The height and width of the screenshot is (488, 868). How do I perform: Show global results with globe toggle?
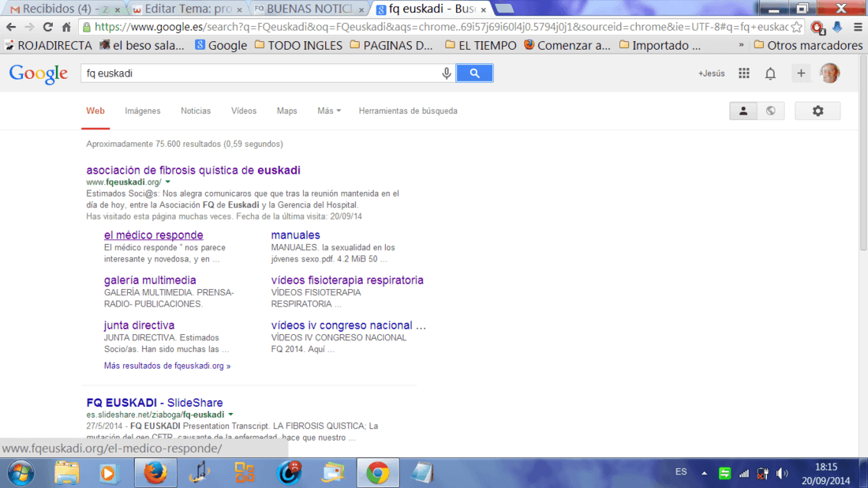[x=771, y=111]
